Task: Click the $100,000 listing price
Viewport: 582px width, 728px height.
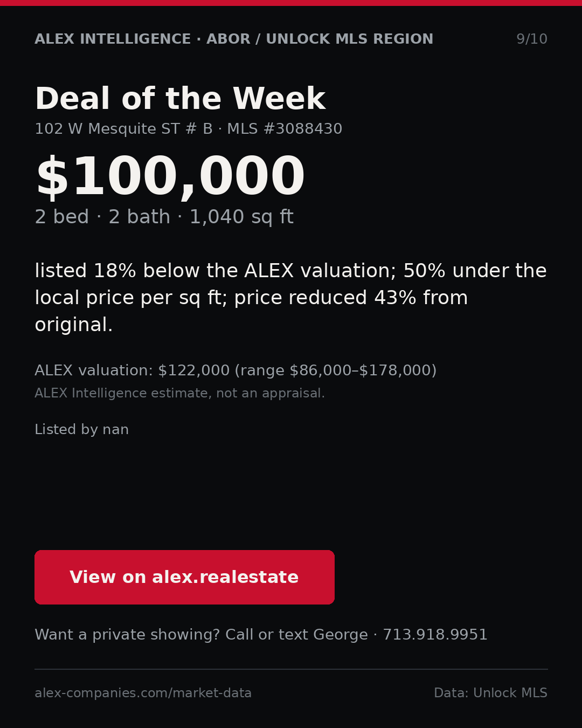Action: point(170,177)
